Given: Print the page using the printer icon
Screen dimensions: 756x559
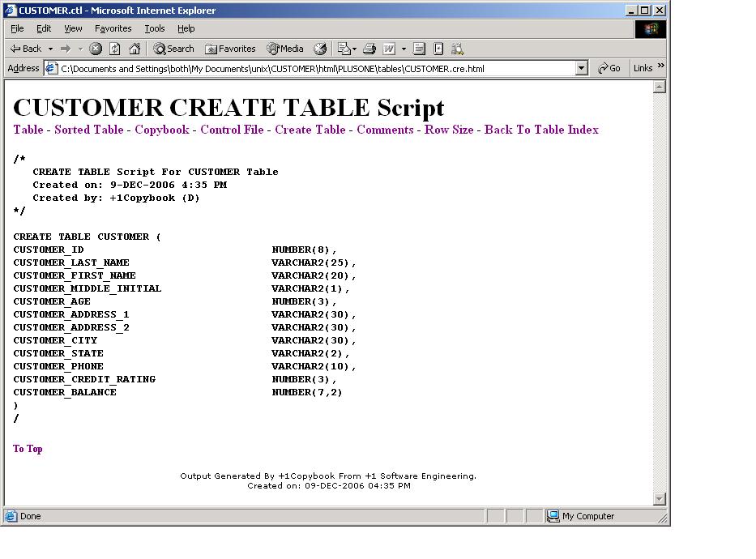Looking at the screenshot, I should coord(369,49).
